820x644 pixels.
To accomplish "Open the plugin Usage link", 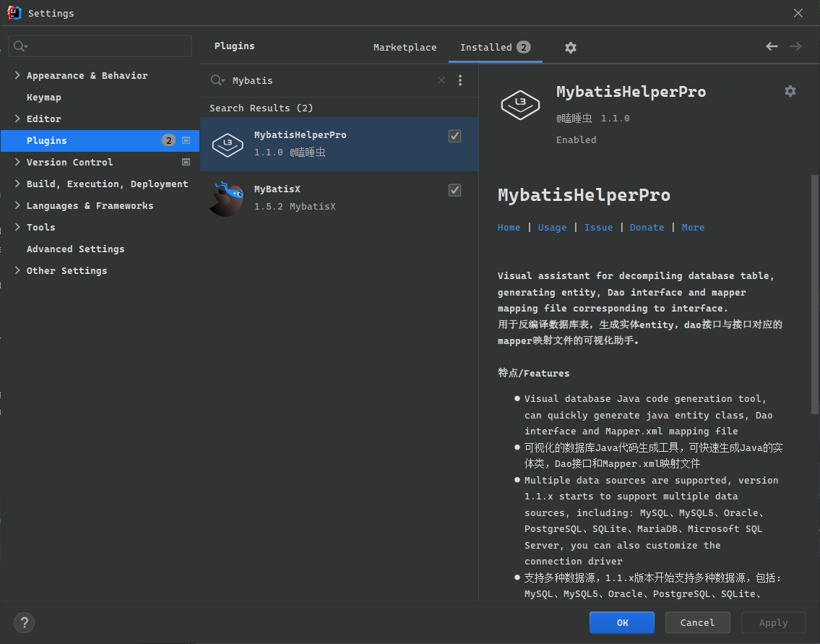I will [552, 227].
